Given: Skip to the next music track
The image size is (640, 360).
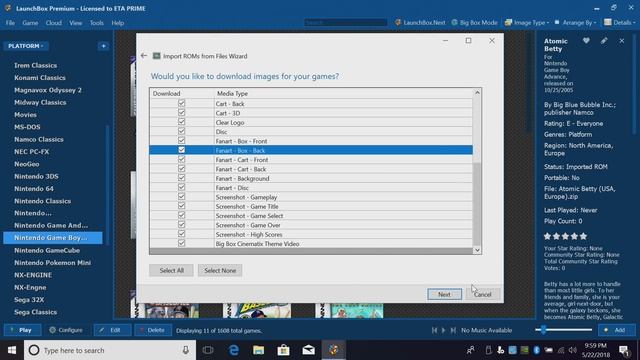Looking at the screenshot, I should 453,330.
